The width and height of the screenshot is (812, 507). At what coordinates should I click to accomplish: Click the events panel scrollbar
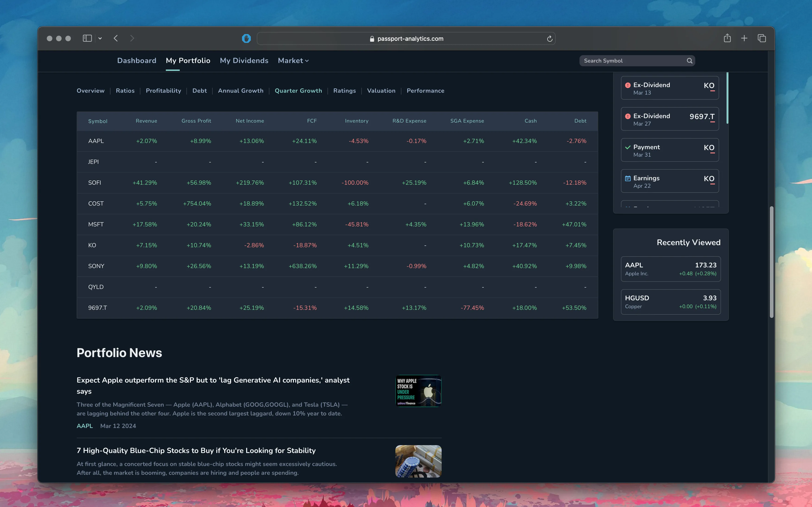pos(727,98)
